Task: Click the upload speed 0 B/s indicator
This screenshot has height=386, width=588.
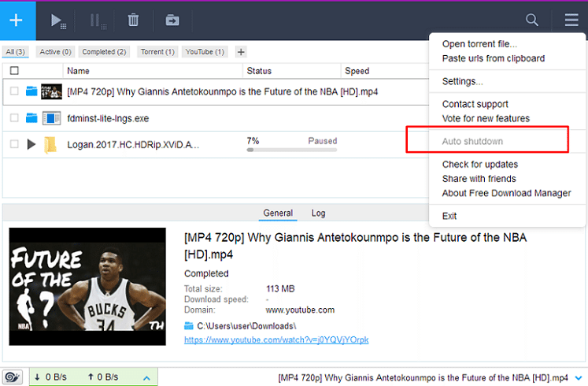Action: pos(103,377)
